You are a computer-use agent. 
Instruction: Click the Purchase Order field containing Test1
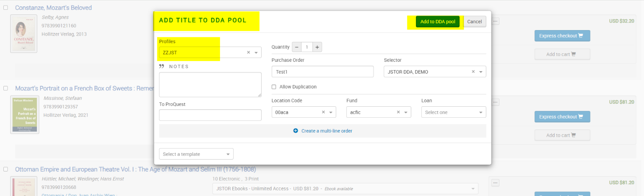(x=323, y=72)
